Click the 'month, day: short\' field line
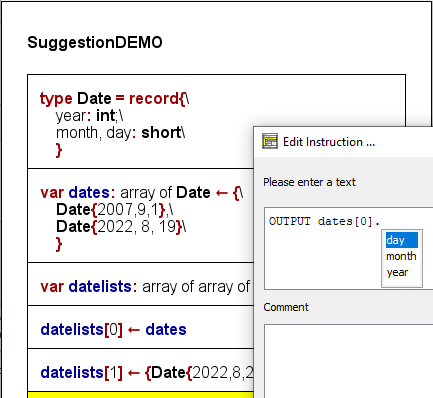433x398 pixels. point(121,133)
